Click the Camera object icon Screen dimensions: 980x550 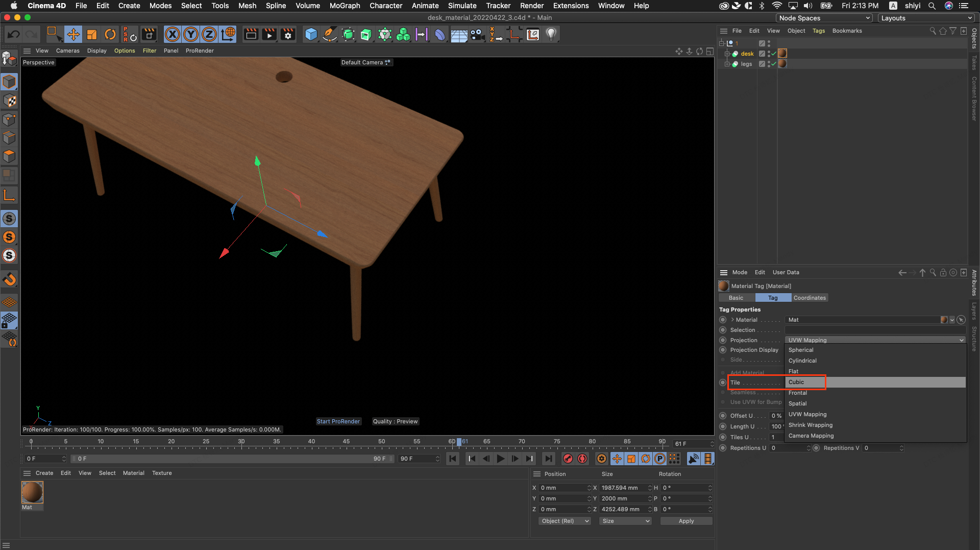pyautogui.click(x=477, y=35)
